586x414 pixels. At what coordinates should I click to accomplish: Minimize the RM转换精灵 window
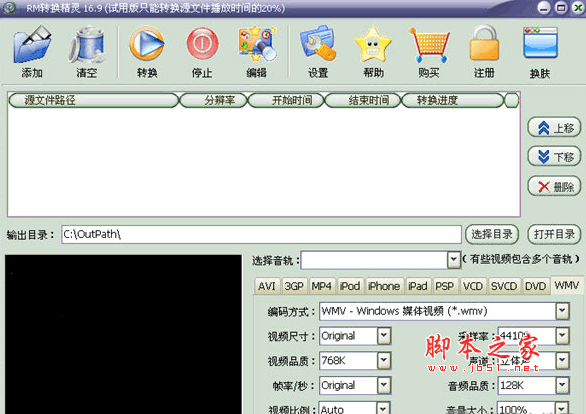point(544,8)
